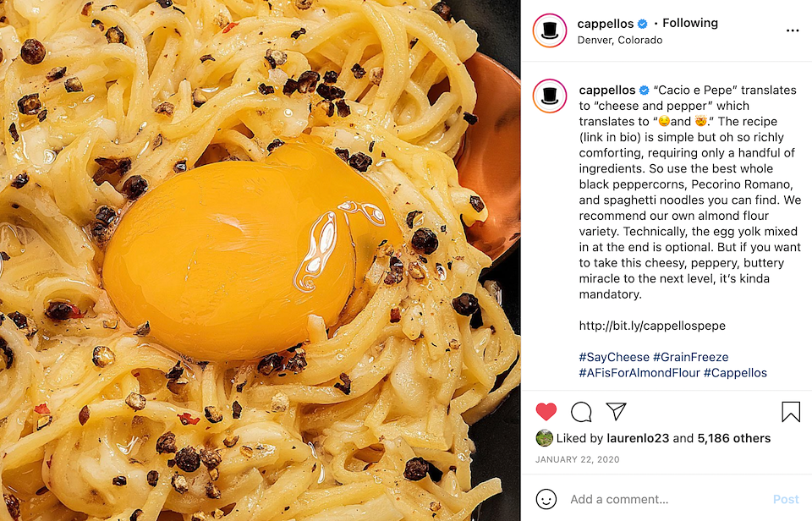812x521 pixels.
Task: Click cappellos avatar beside the caption
Action: [x=550, y=96]
